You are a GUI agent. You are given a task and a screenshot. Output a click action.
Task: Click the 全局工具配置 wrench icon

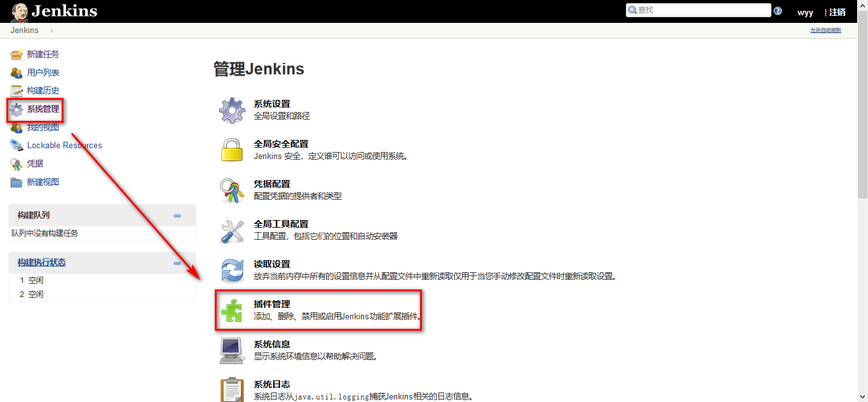tap(232, 230)
